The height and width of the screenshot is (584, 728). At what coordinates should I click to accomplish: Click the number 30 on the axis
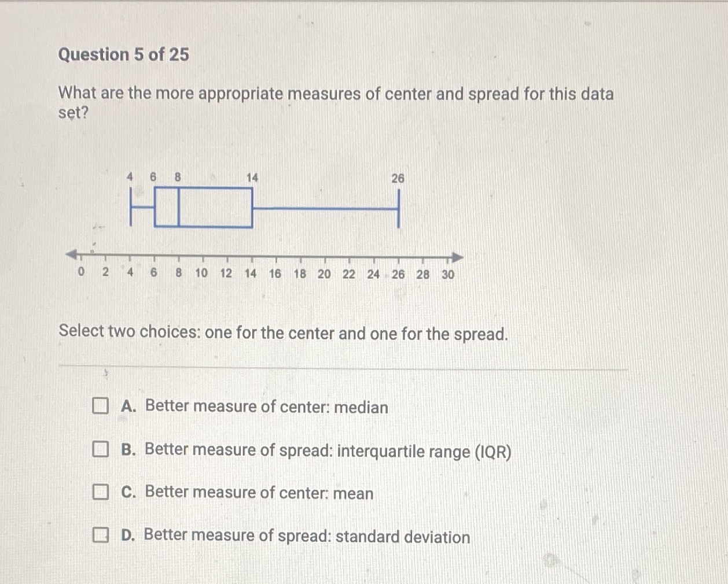tap(447, 275)
